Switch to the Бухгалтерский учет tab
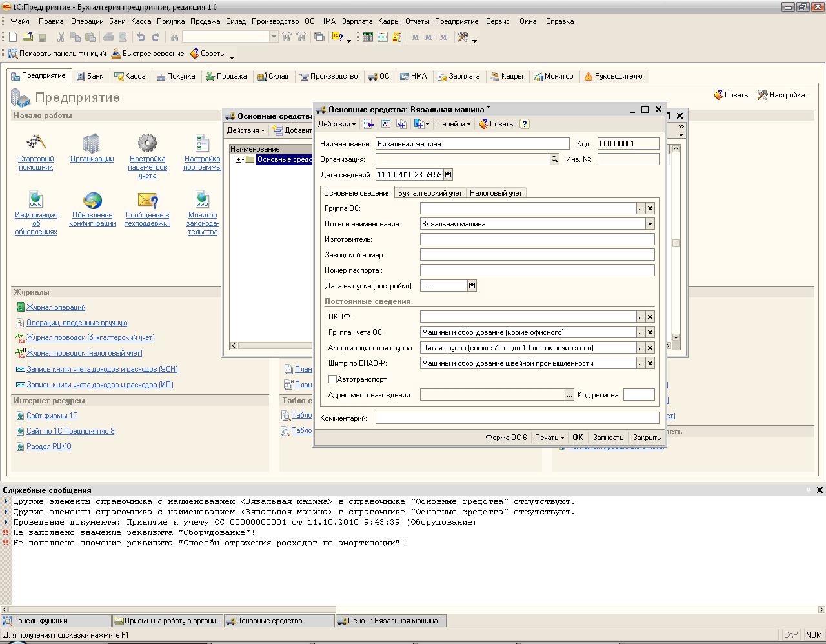The height and width of the screenshot is (644, 826). 430,193
